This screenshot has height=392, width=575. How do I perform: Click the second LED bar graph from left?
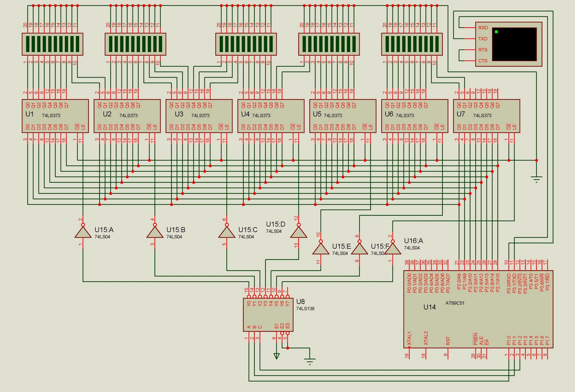[x=135, y=44]
